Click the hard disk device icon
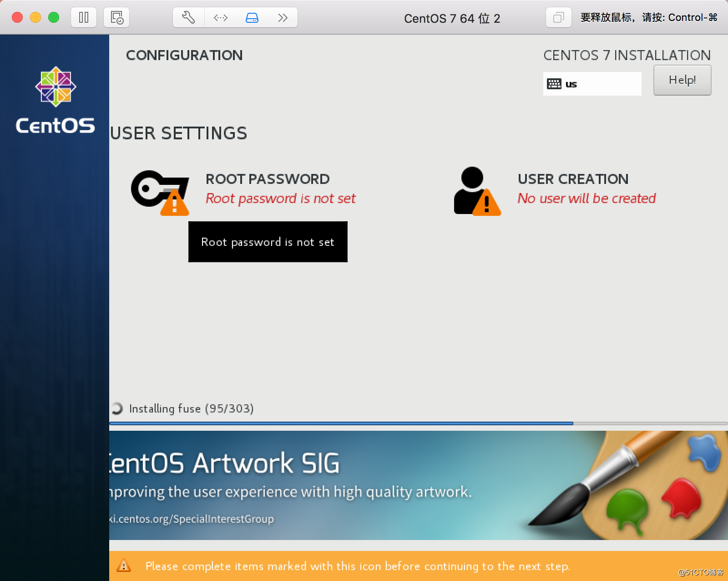The height and width of the screenshot is (581, 728). (252, 18)
